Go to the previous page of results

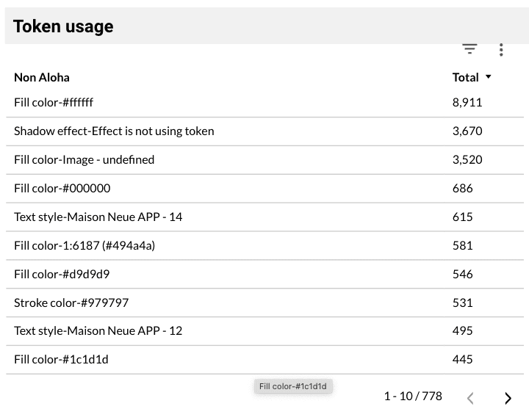click(x=471, y=398)
